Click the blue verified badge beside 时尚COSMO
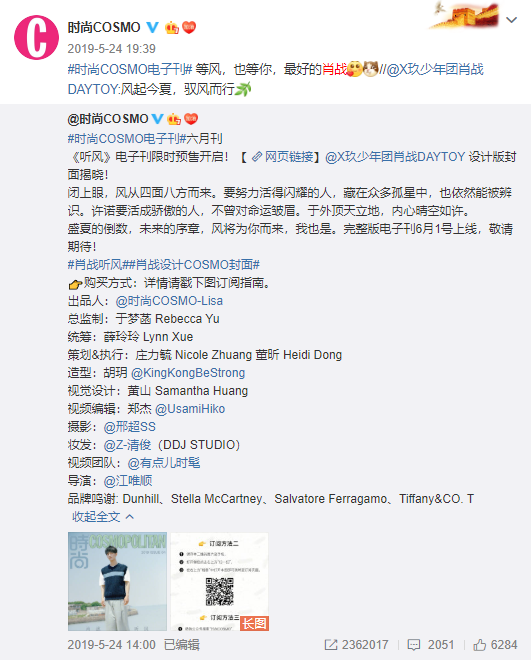 tap(152, 27)
